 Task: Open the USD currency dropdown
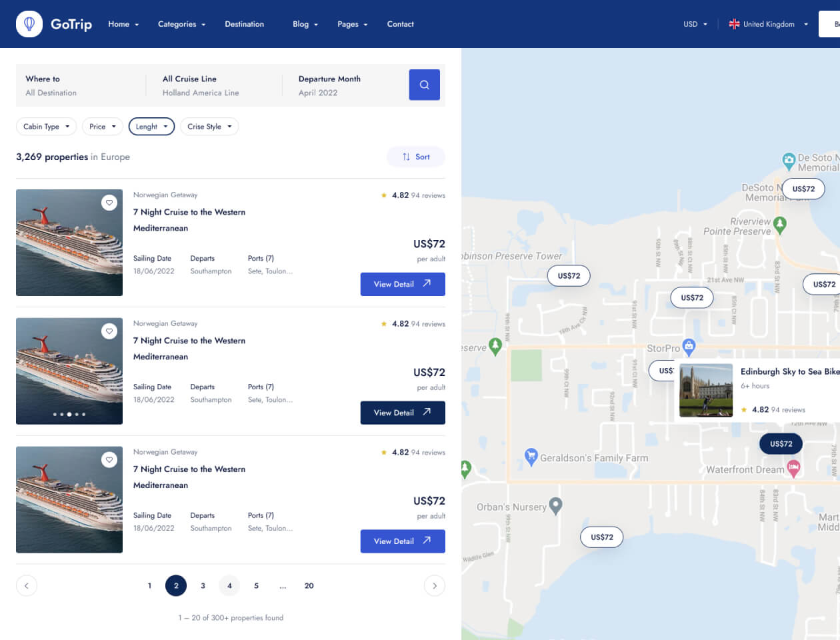[x=695, y=24]
